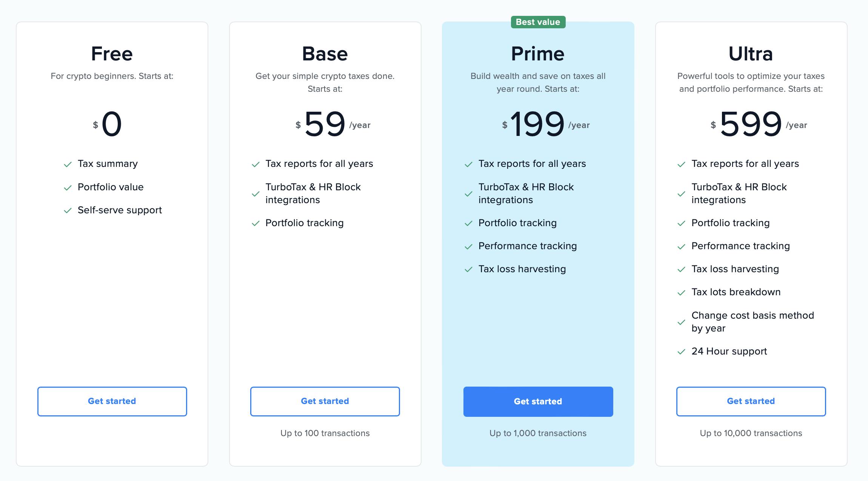The height and width of the screenshot is (481, 868).
Task: Click Prime's Performance tracking checkmark
Action: click(468, 247)
